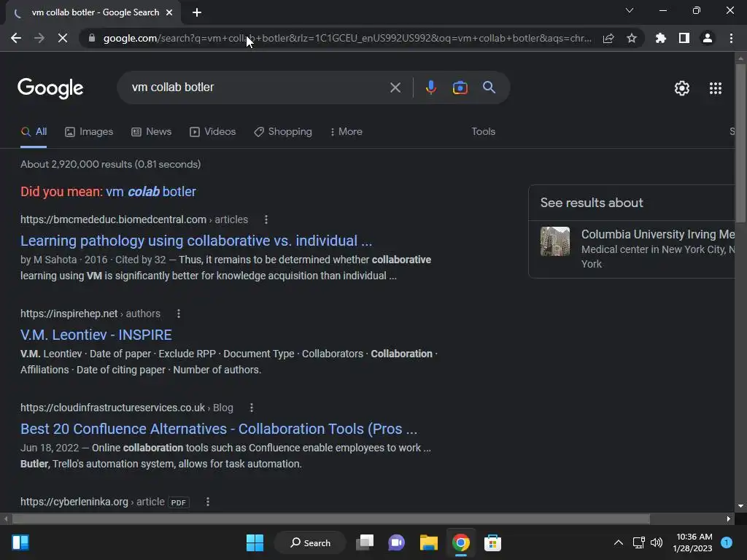Image resolution: width=747 pixels, height=560 pixels.
Task: Close the 'vm collab botler' tab
Action: 169,12
